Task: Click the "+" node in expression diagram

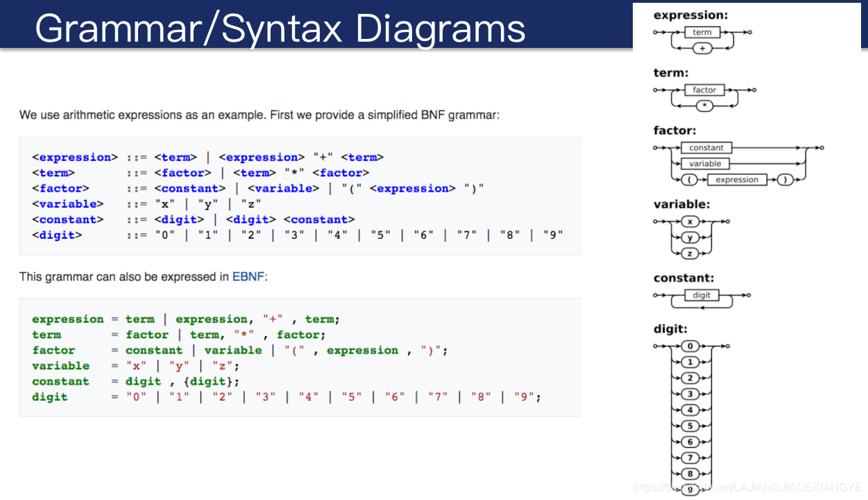Action: point(702,49)
